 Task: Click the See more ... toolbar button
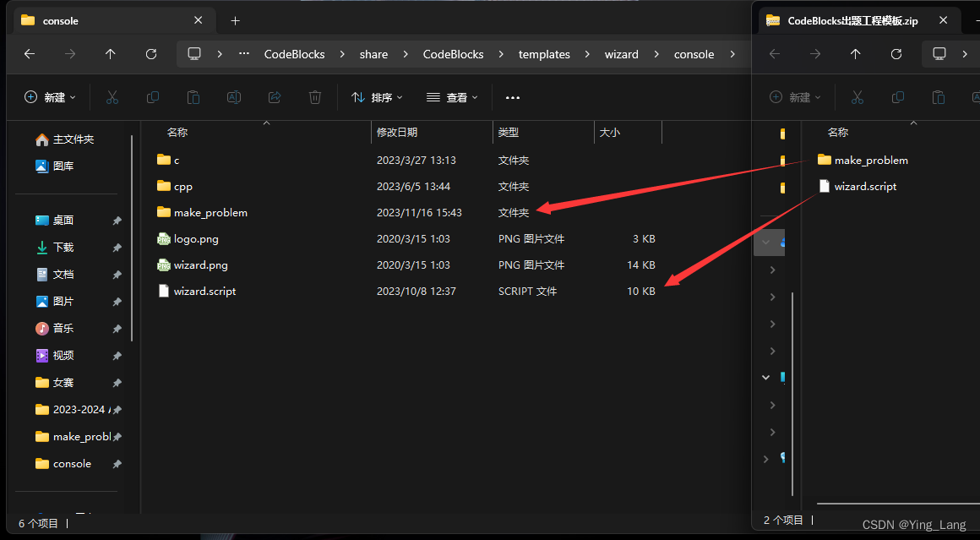[512, 97]
